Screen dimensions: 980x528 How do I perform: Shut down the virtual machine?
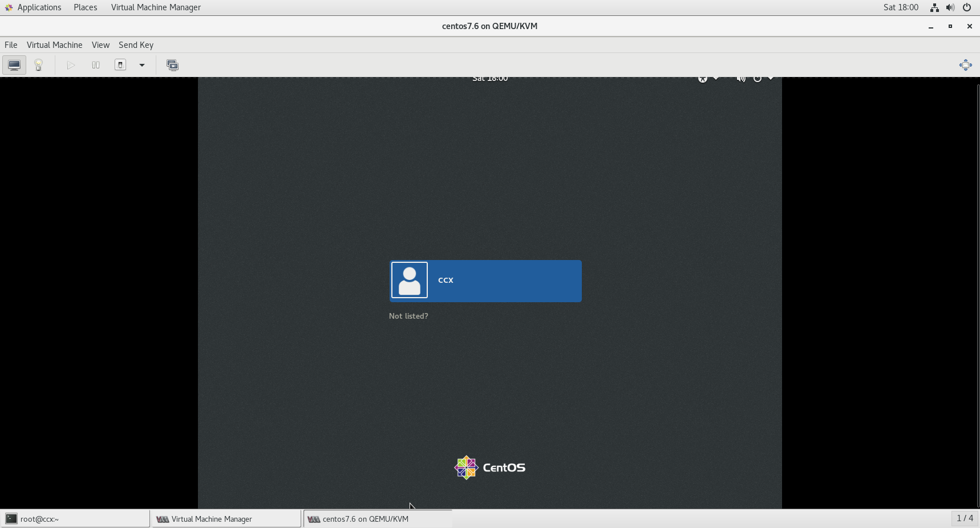[120, 65]
